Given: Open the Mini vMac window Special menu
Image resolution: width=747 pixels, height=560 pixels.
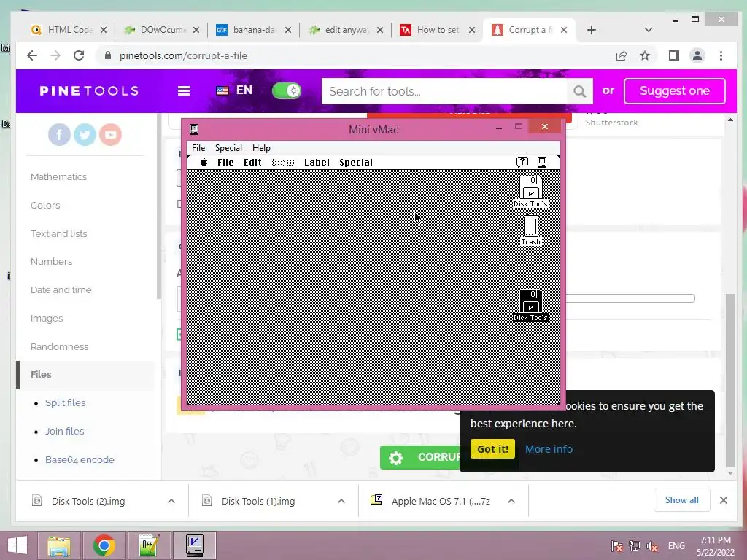Looking at the screenshot, I should click(x=228, y=148).
